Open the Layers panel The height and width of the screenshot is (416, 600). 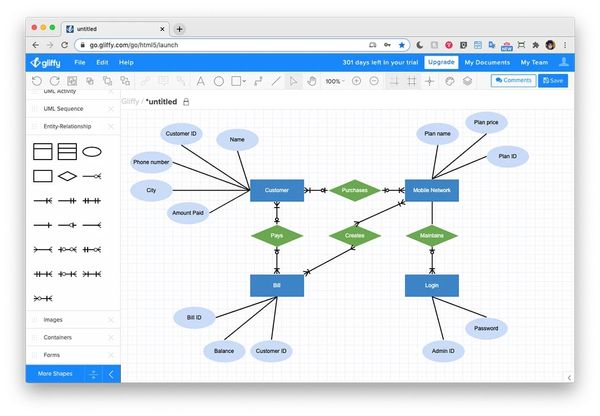(x=467, y=81)
